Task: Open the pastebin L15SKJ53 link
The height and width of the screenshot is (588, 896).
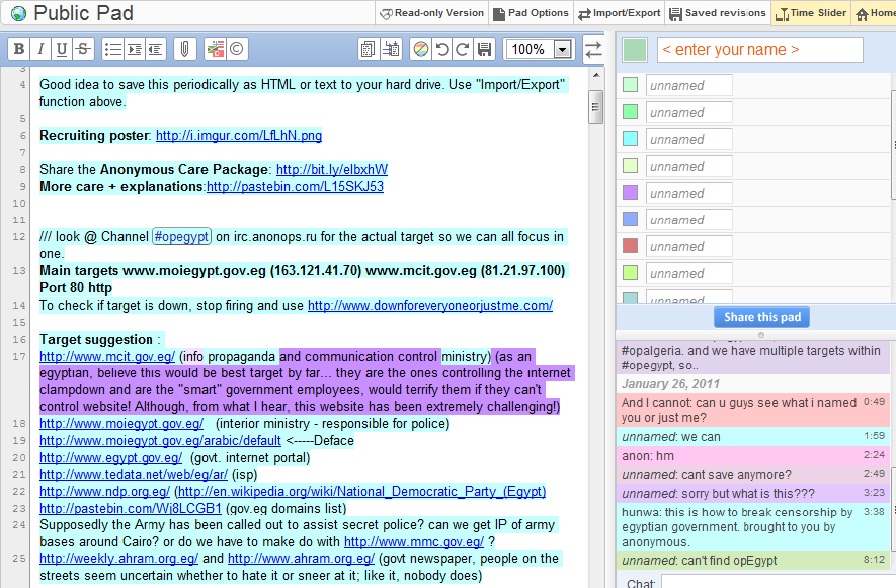Action: pyautogui.click(x=295, y=186)
